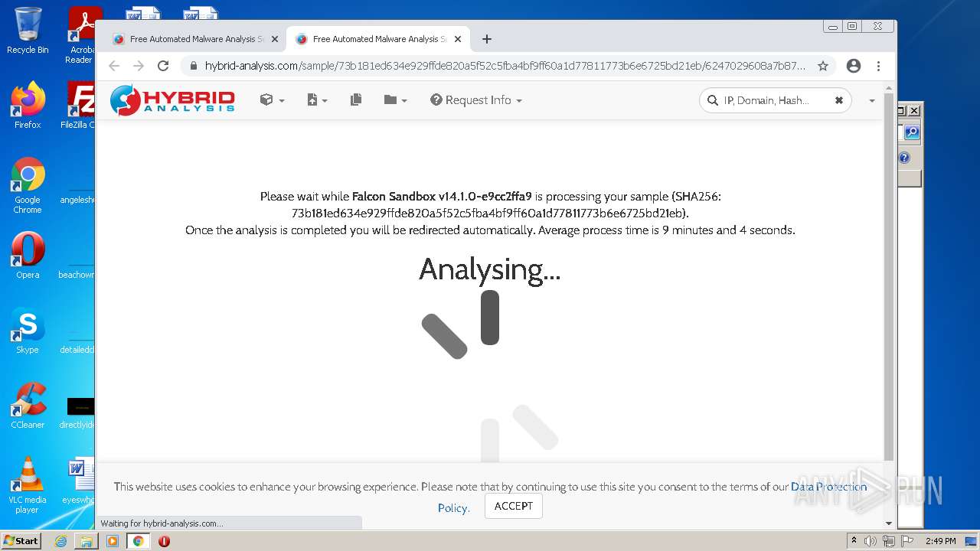This screenshot has height=551, width=980.
Task: Close the active browser tab
Action: [x=458, y=39]
